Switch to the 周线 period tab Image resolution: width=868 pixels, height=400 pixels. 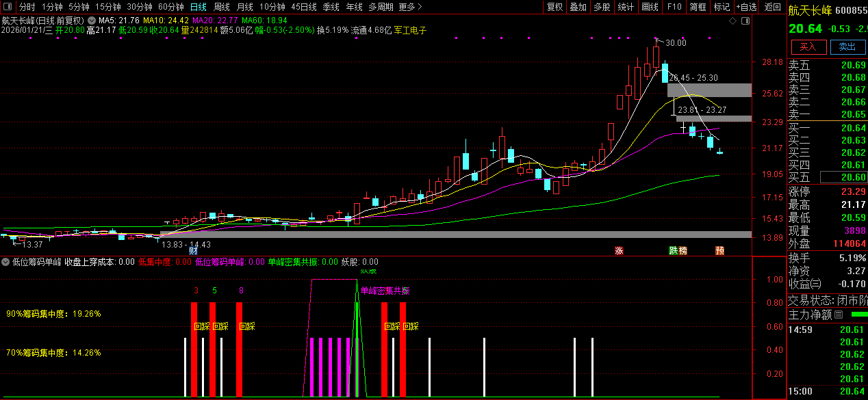[x=221, y=7]
